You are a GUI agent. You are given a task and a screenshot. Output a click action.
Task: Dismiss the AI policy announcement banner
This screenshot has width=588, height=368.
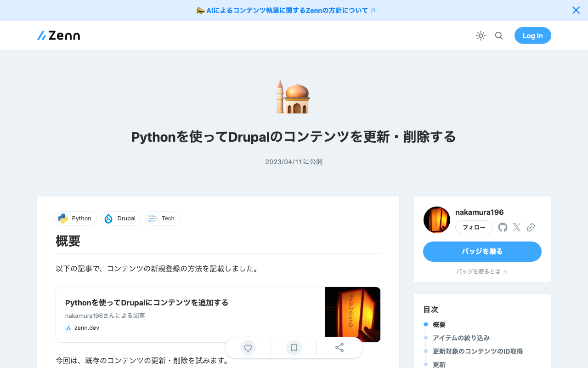click(x=576, y=10)
